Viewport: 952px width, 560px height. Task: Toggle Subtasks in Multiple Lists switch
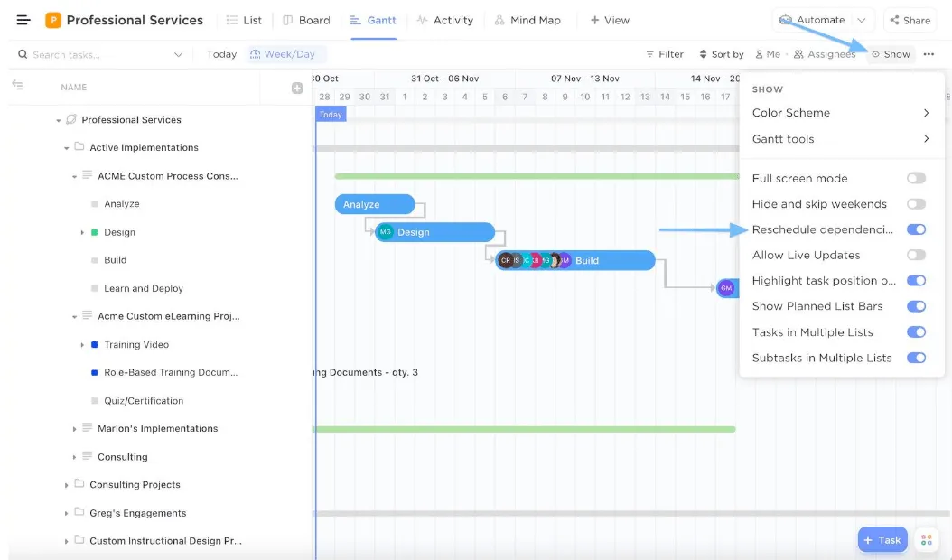coord(916,358)
